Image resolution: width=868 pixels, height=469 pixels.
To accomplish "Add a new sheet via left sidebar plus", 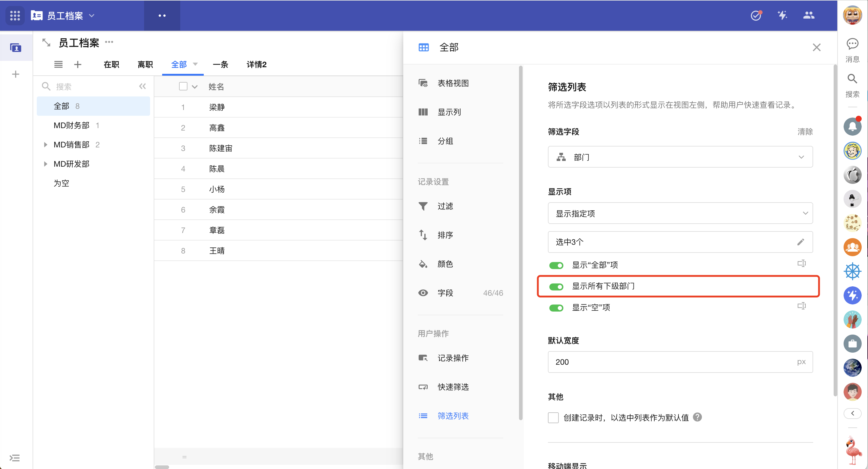I will coord(15,74).
